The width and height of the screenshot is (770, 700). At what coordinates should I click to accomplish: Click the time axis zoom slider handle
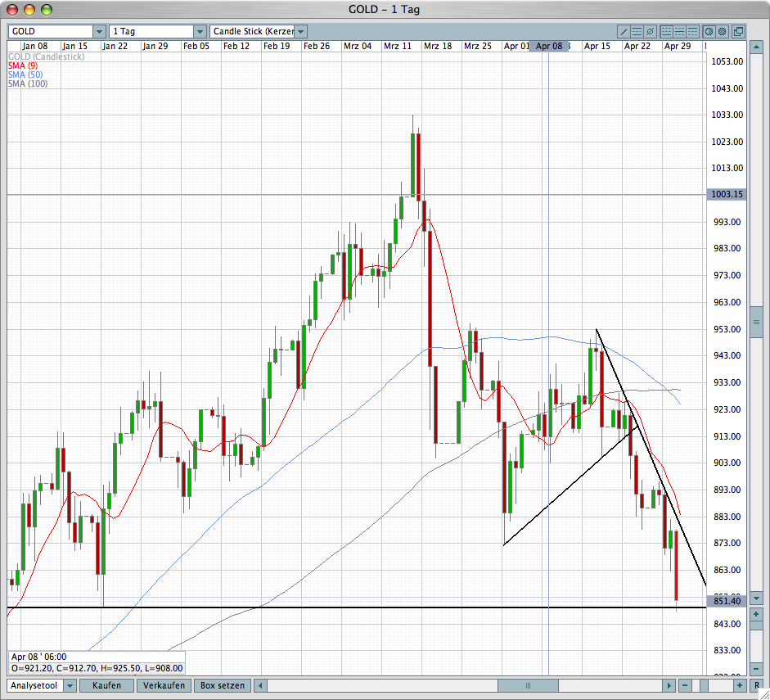click(704, 685)
